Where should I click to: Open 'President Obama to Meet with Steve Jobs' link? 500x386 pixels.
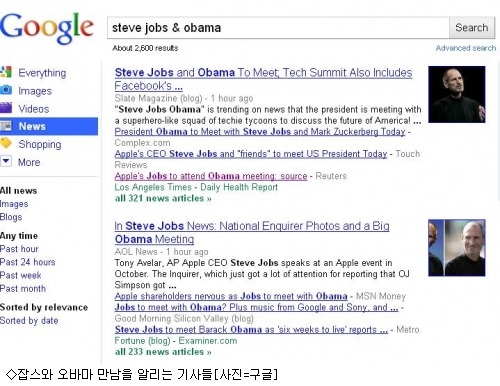(260, 132)
